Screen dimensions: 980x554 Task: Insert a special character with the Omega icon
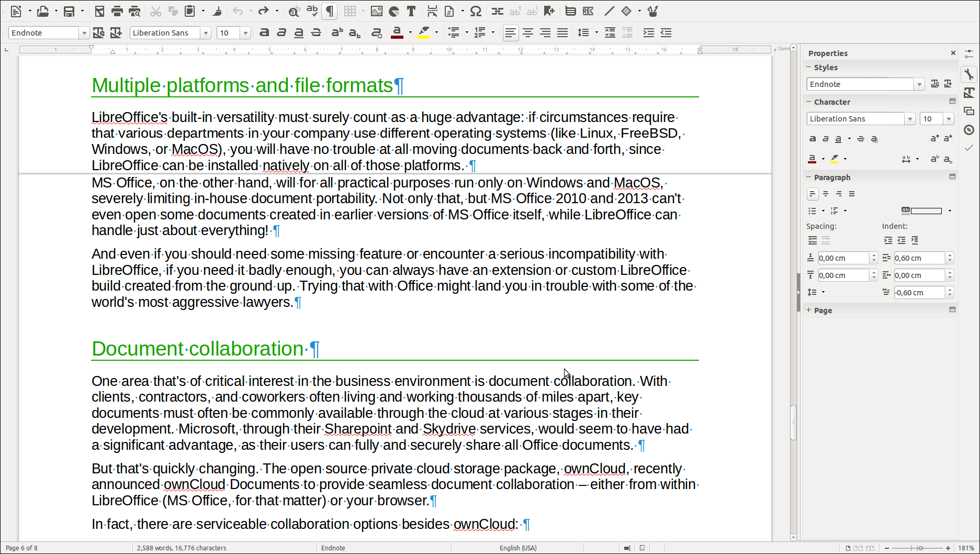[x=476, y=11]
